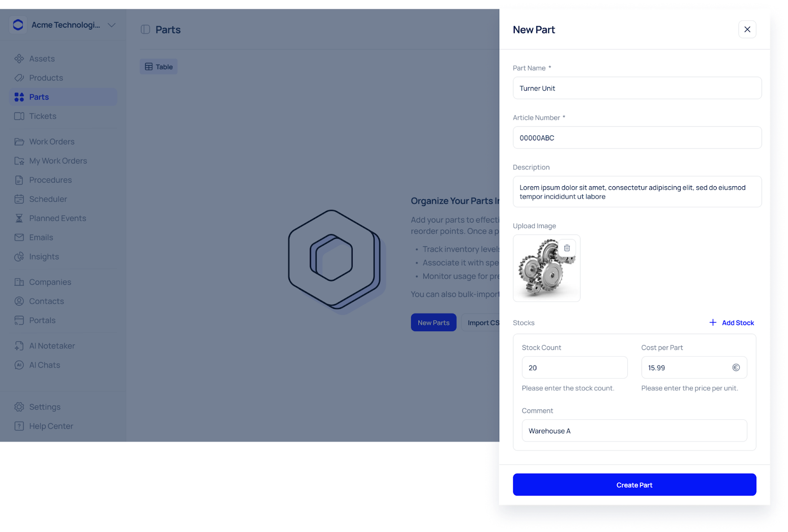The width and height of the screenshot is (788, 532).
Task: Click the Products tag icon
Action: (19, 78)
